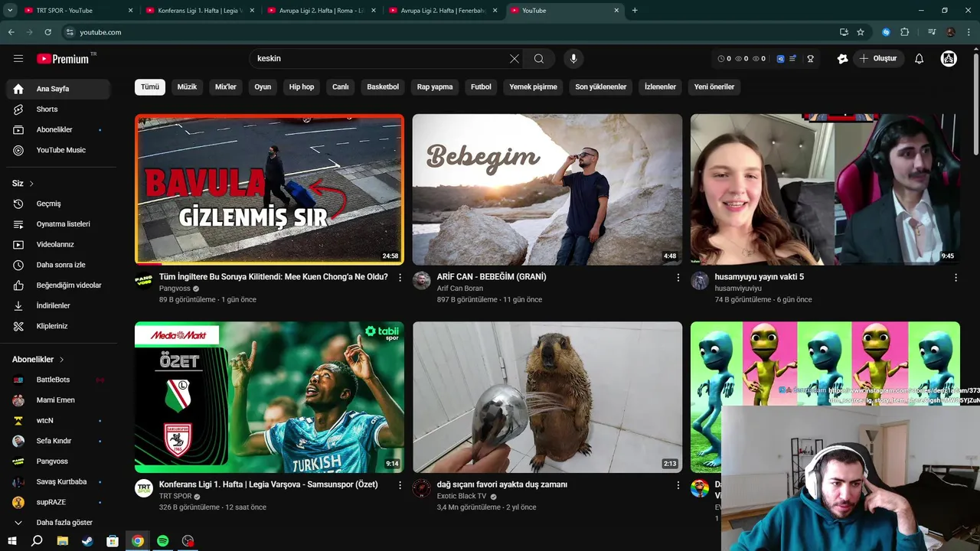Open the hamburger guide menu
The image size is (980, 551).
18,58
